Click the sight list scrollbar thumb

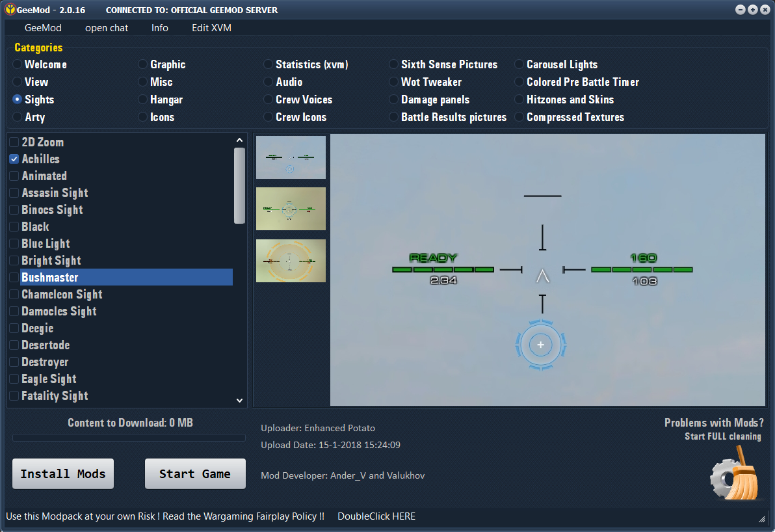(240, 186)
